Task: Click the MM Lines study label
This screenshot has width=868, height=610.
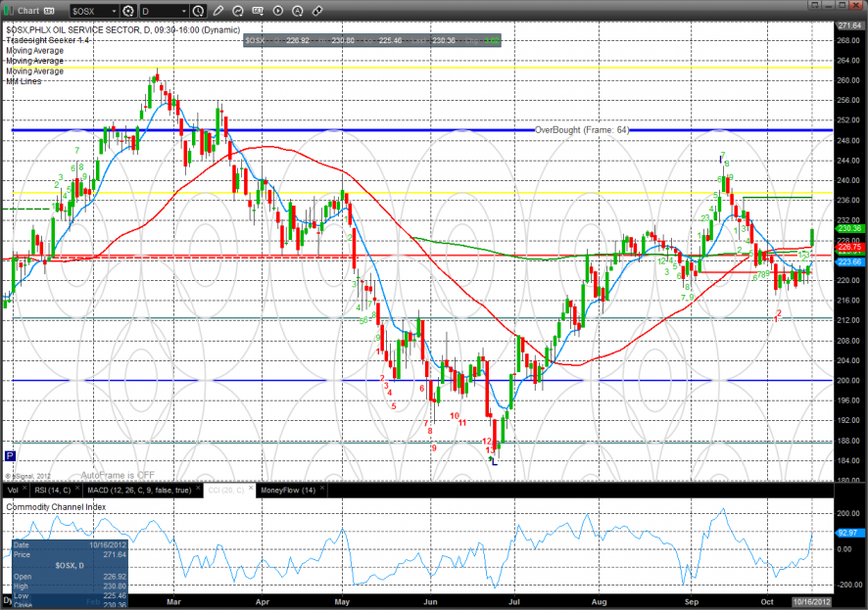Action: (24, 81)
